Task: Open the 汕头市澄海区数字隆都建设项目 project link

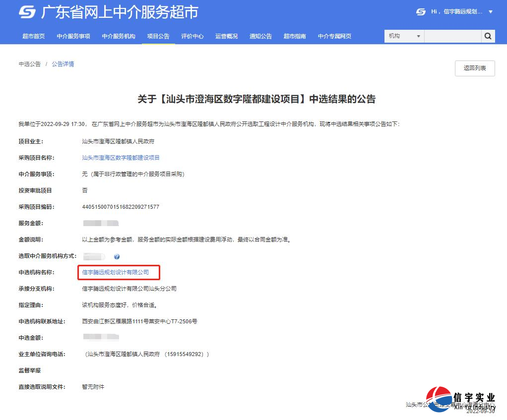Action: tap(121, 158)
